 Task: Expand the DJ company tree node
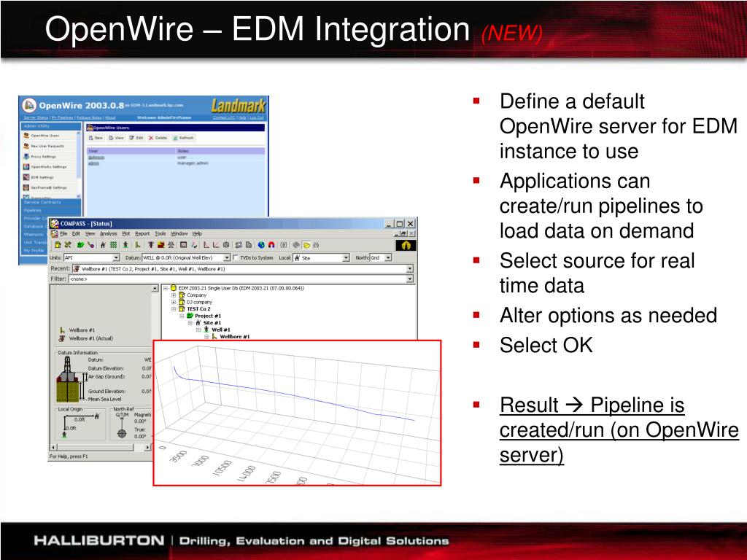174,302
